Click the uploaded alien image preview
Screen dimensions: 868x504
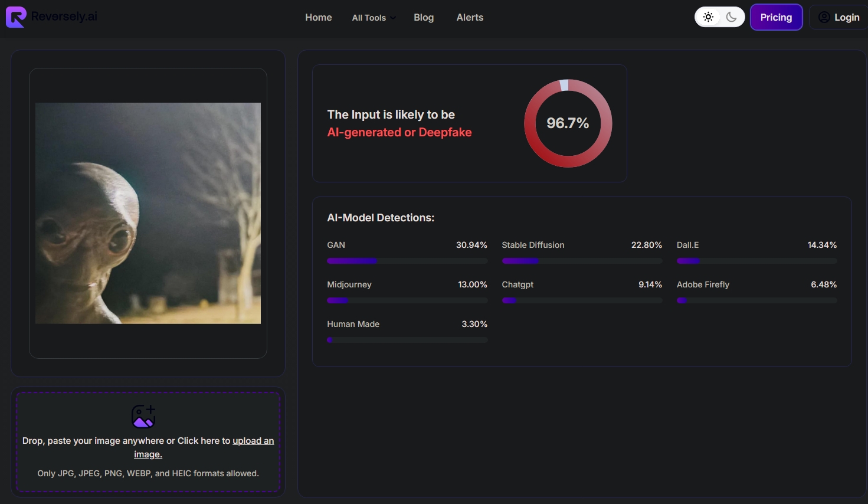click(148, 213)
